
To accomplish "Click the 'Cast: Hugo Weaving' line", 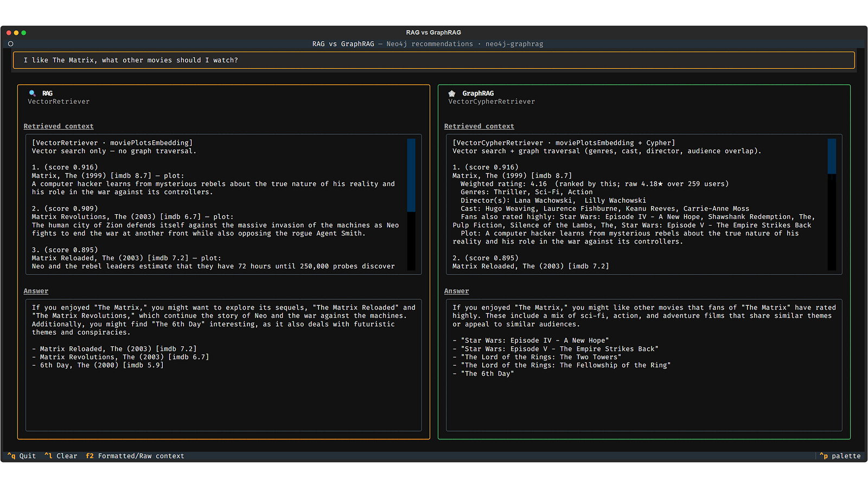I will 605,209.
